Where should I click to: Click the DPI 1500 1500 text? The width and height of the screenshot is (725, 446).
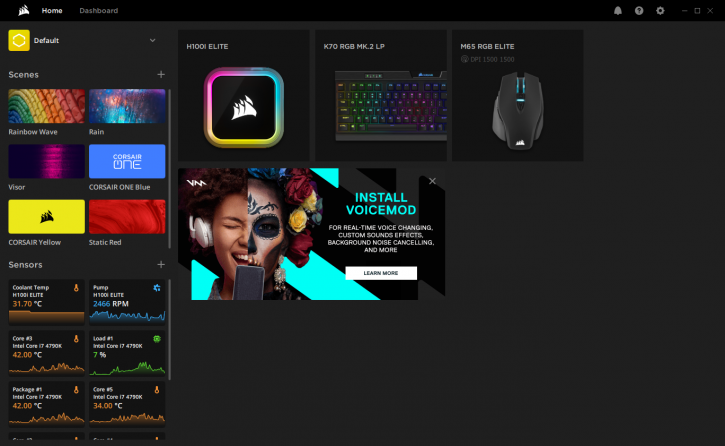[492, 60]
